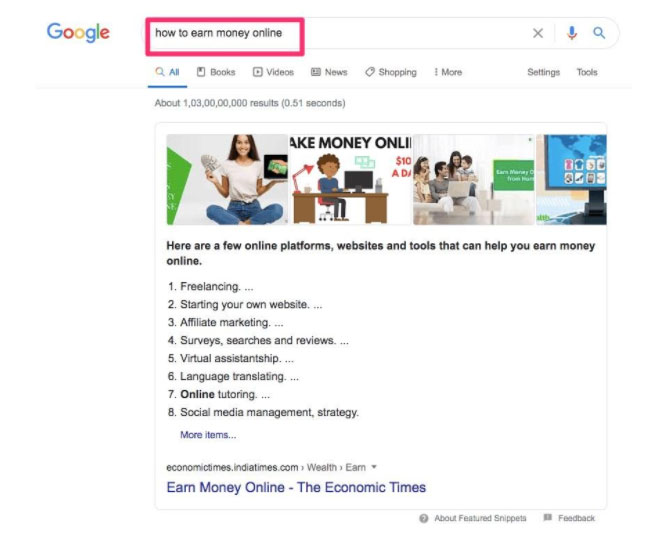Expand the More search categories menu
This screenshot has height=553, width=665.
(448, 72)
